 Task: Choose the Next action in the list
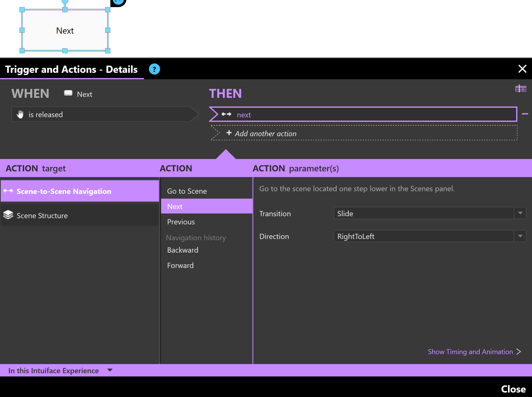207,206
